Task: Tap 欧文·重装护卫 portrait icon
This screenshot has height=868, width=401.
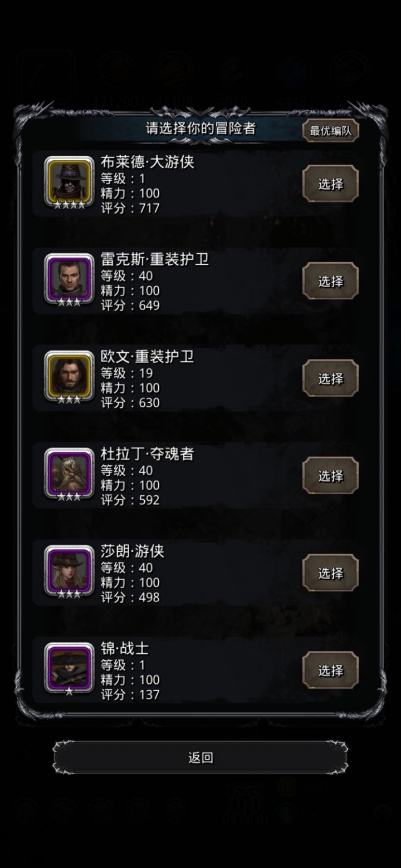Action: tap(70, 376)
